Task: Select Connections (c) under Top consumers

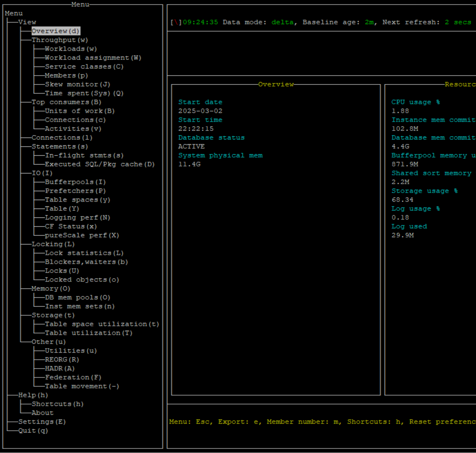Action: point(76,120)
